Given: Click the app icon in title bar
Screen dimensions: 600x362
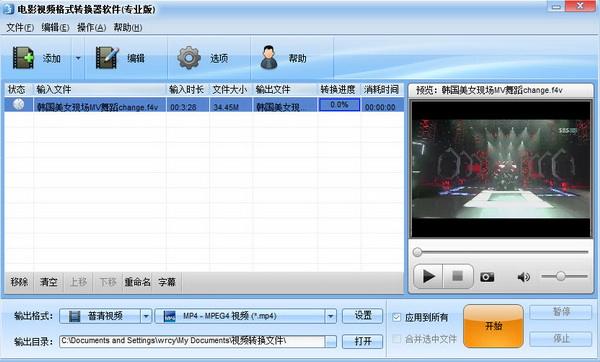Looking at the screenshot, I should click(x=8, y=9).
